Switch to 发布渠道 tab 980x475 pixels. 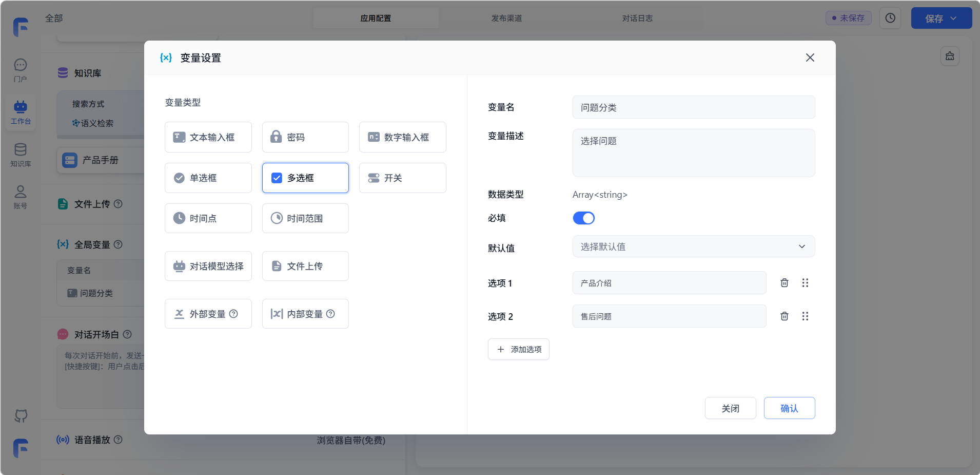(506, 18)
